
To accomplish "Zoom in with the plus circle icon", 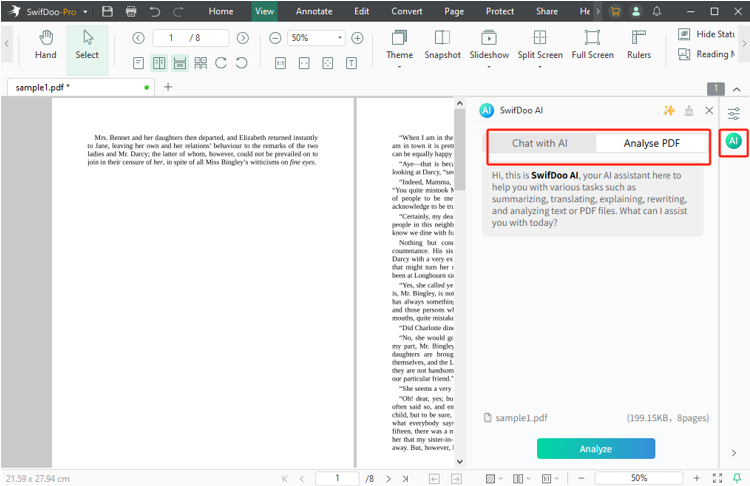I will (x=357, y=38).
